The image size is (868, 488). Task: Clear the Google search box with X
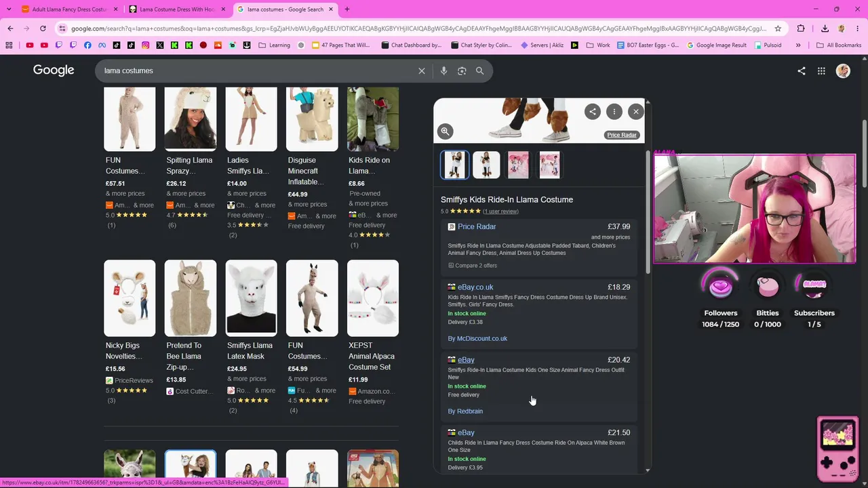tap(422, 70)
